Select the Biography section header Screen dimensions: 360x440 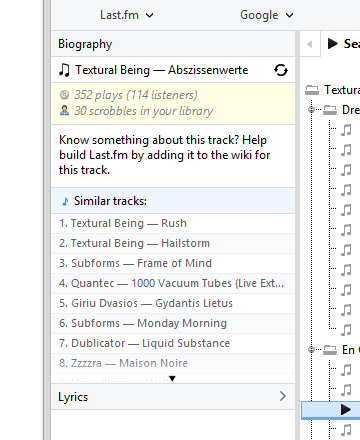coord(173,44)
